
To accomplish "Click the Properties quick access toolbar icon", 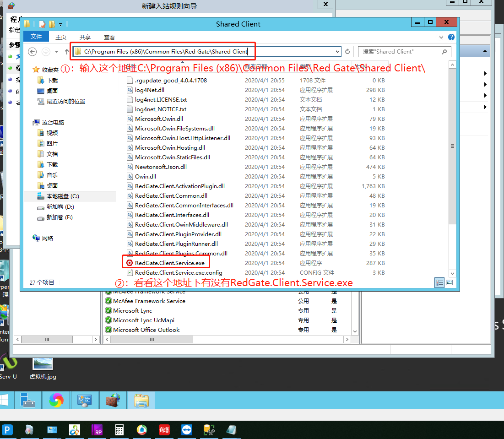I will click(x=42, y=24).
